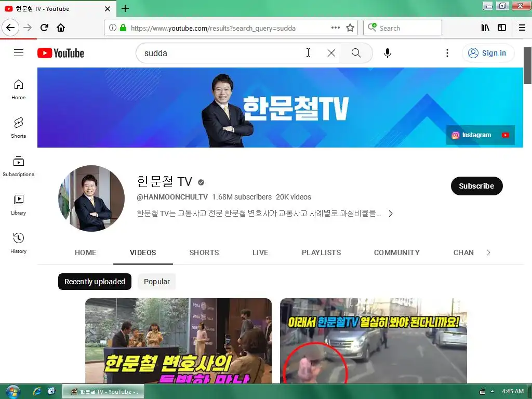Open page actions three-dot menu in address bar
532x399 pixels.
(x=336, y=28)
